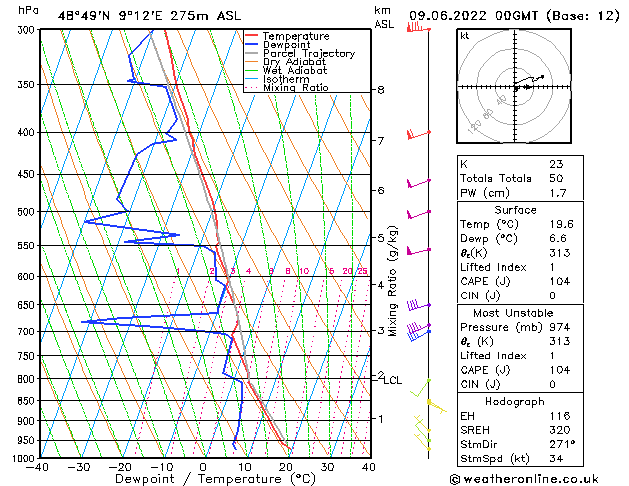Click the −10 temperature axis label
The image size is (629, 486).
click(162, 467)
